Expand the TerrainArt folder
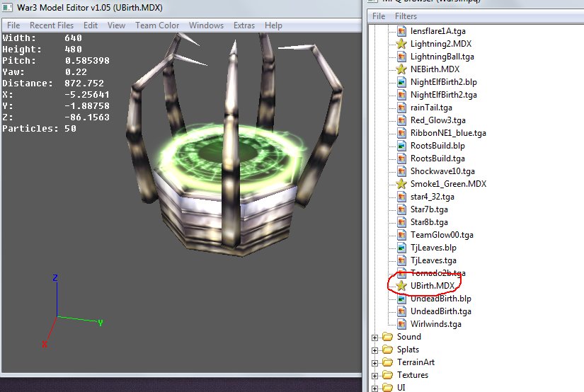The image size is (584, 392). point(374,363)
